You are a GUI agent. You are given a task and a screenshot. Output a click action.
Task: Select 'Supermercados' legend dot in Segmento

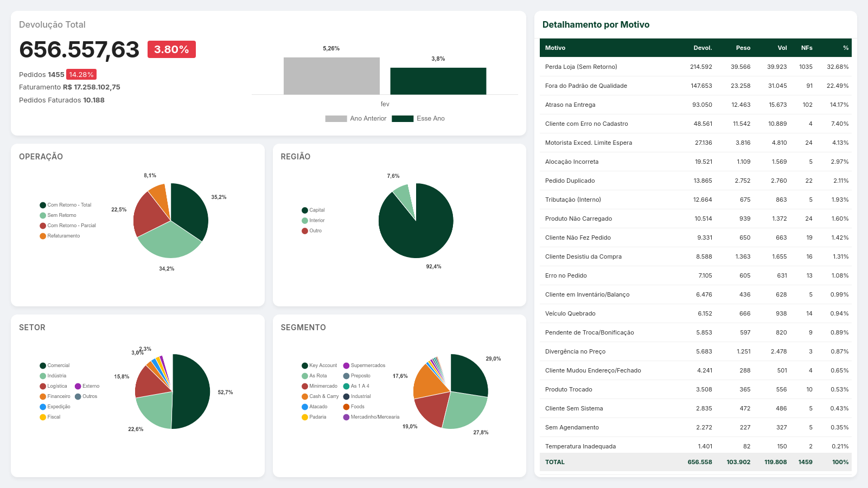(x=346, y=365)
